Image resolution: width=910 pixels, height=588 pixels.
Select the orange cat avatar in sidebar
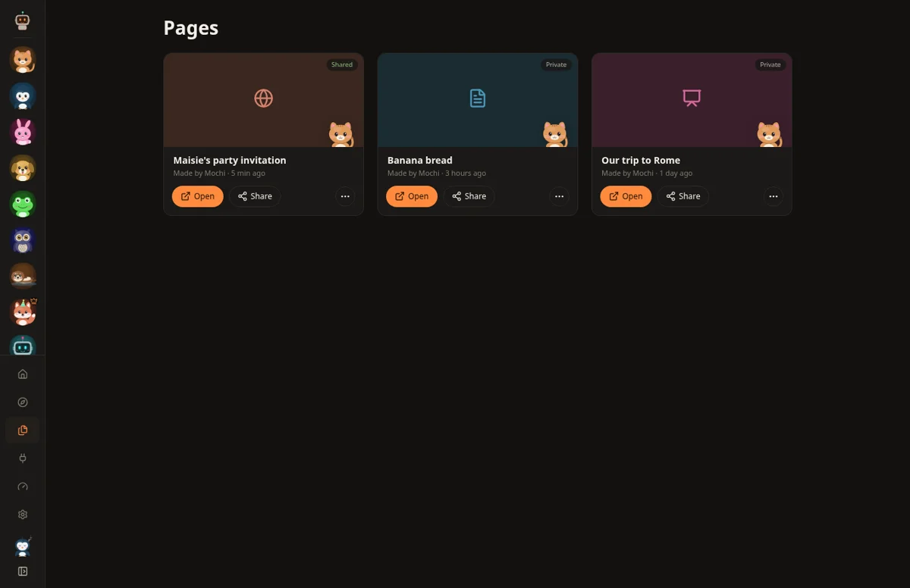click(x=23, y=60)
